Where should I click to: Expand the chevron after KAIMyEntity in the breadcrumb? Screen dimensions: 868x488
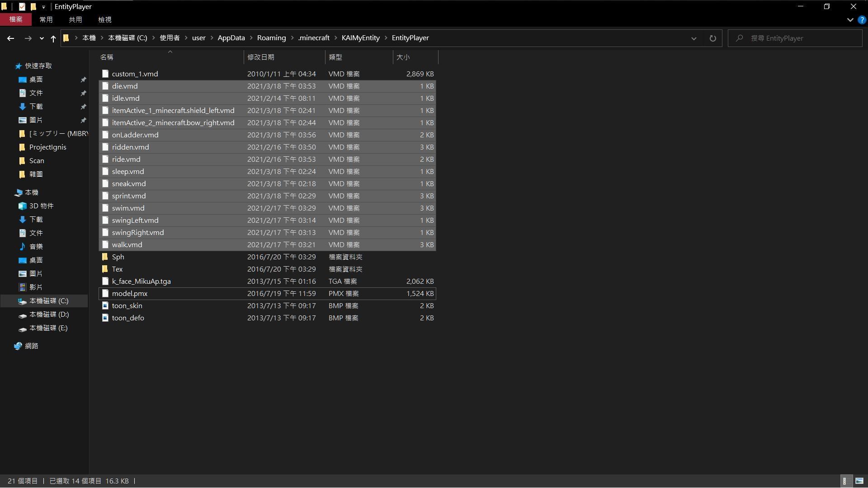[x=386, y=38]
